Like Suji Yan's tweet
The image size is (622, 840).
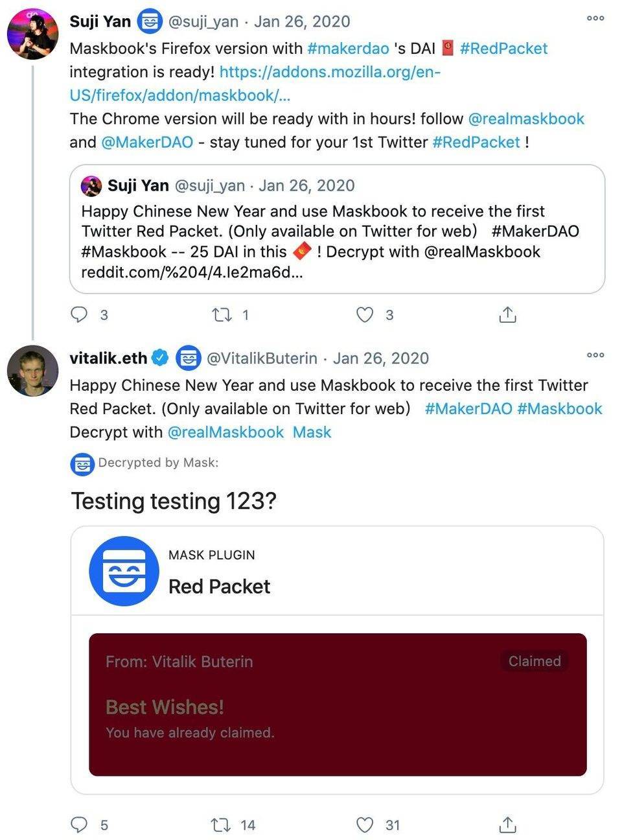pos(365,315)
